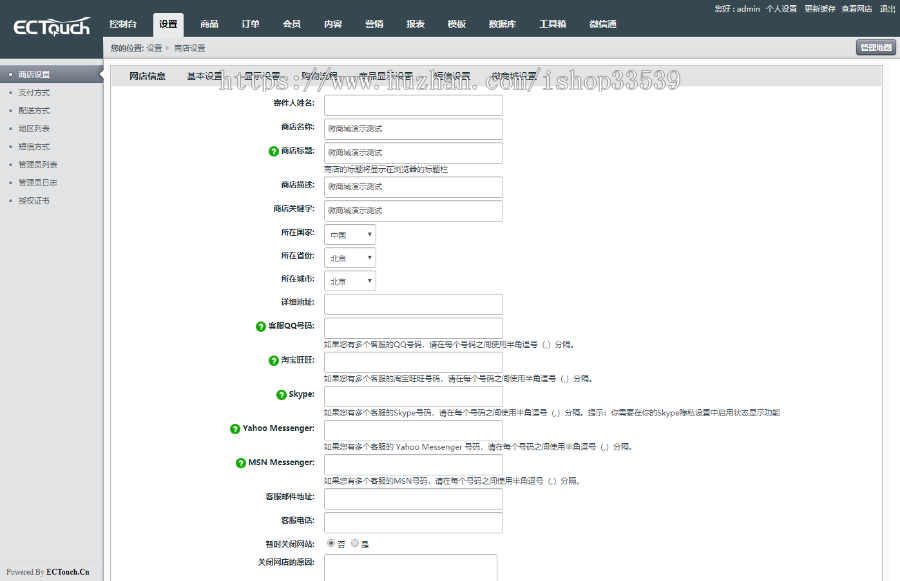Click the help icon beside 客服QQ号码

tap(261, 326)
